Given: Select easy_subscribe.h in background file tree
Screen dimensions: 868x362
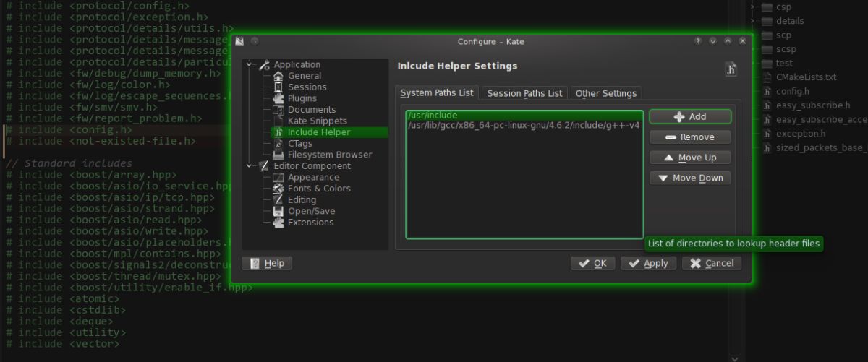Looking at the screenshot, I should click(812, 105).
